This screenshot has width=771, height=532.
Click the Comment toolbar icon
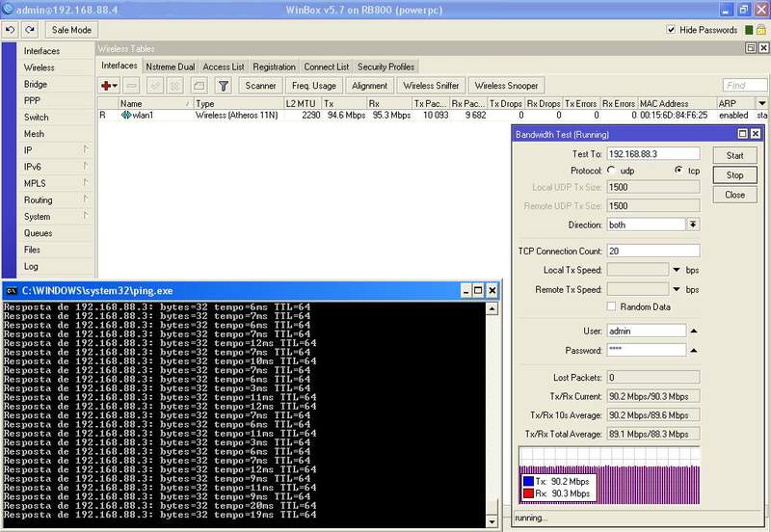(x=199, y=86)
